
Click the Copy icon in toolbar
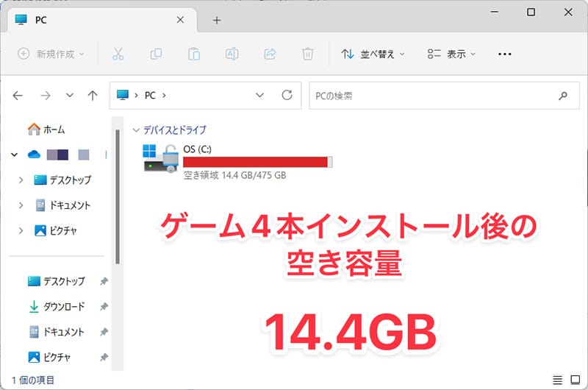coord(156,54)
